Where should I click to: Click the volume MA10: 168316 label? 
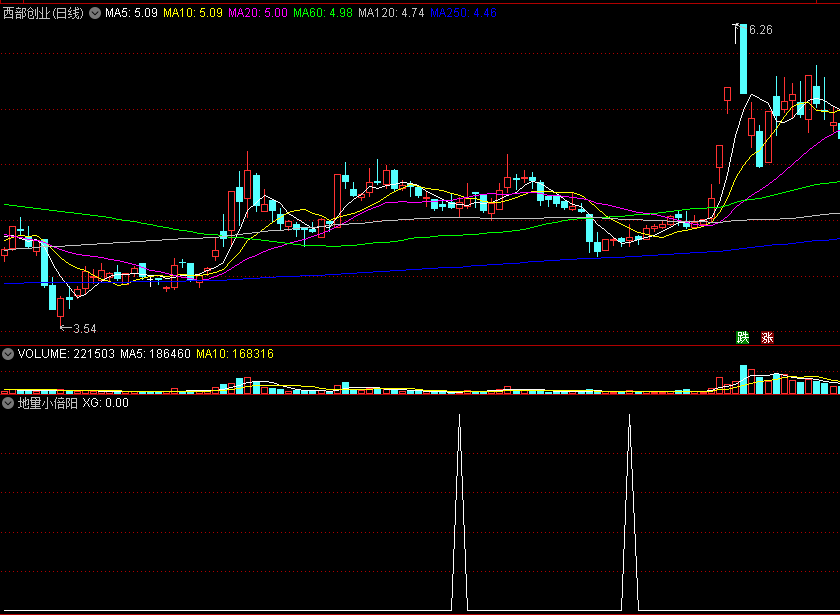point(235,354)
